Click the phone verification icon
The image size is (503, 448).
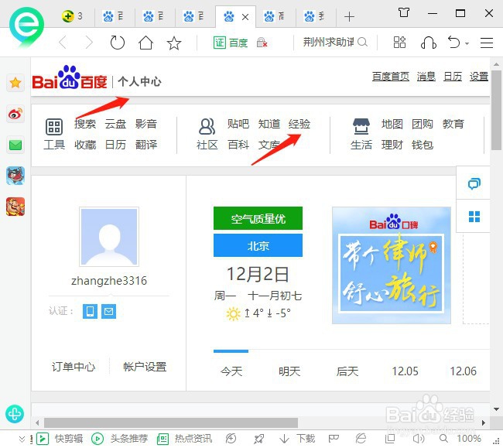tap(90, 311)
